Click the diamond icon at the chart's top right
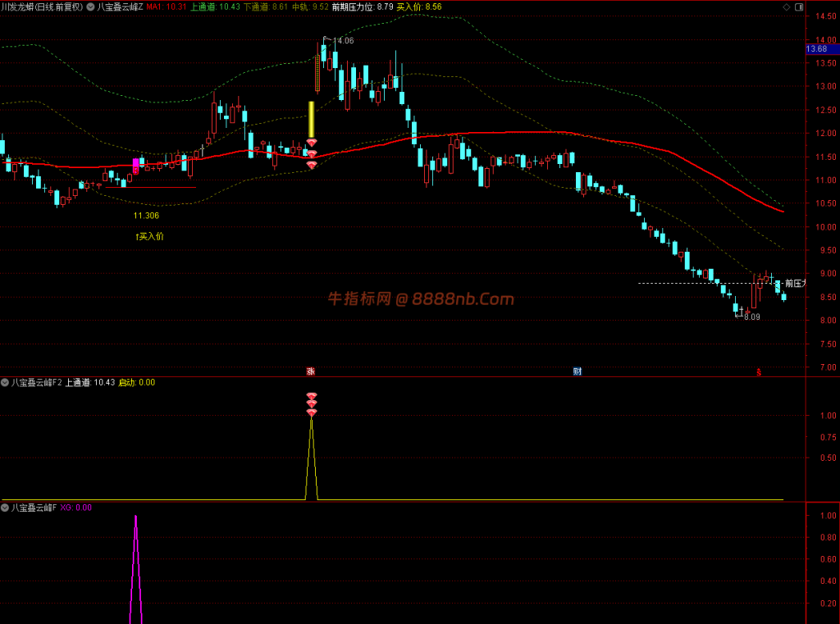Screen dimensions: 840x624 pyautogui.click(x=787, y=7)
